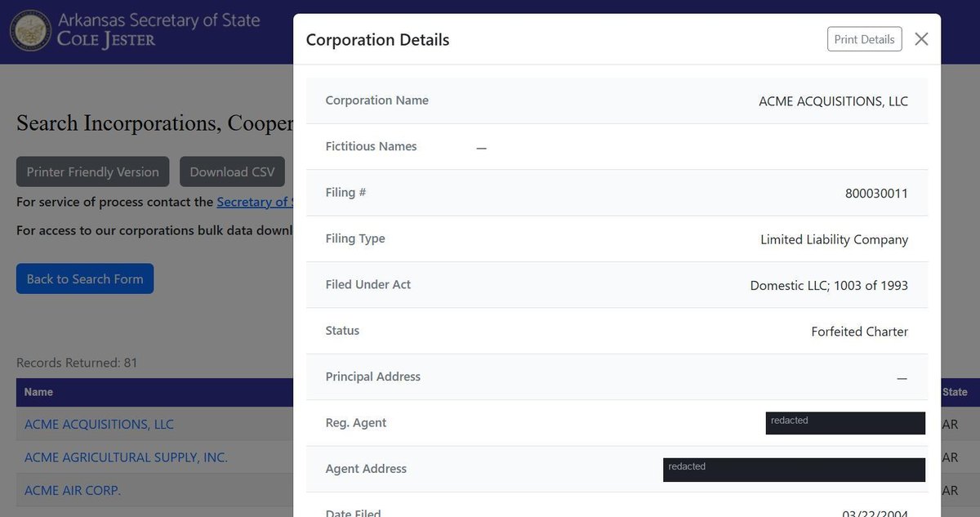
Task: Click the Download CSV button
Action: pyautogui.click(x=232, y=172)
